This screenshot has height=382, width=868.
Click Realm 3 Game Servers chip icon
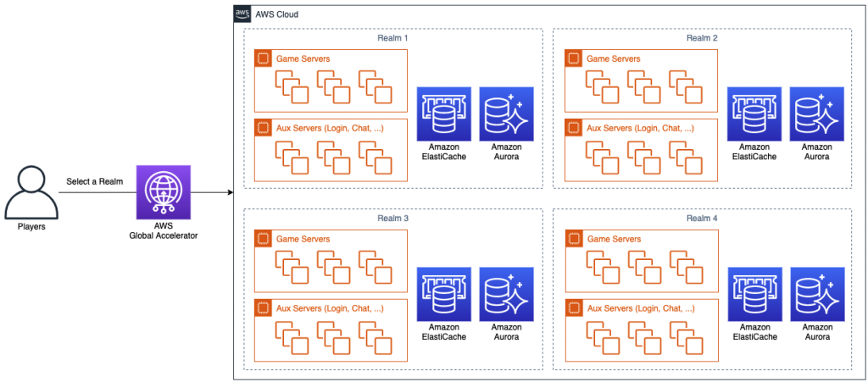coord(263,239)
